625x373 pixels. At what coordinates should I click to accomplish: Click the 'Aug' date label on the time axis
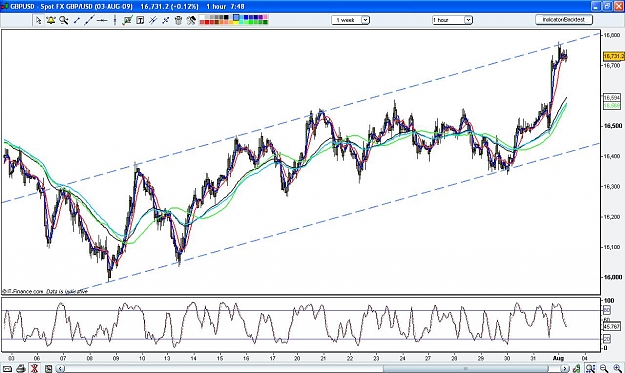click(x=558, y=358)
